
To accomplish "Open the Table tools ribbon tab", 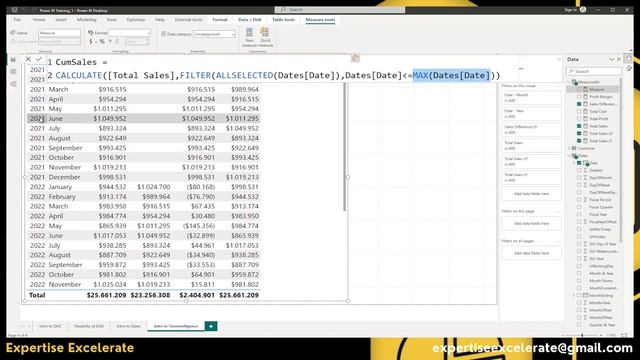I will tap(283, 20).
